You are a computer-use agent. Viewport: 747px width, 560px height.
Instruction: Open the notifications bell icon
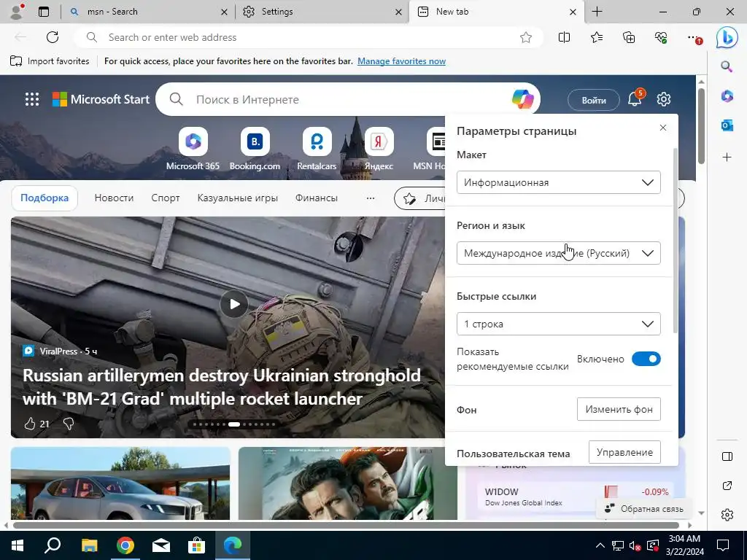point(635,99)
